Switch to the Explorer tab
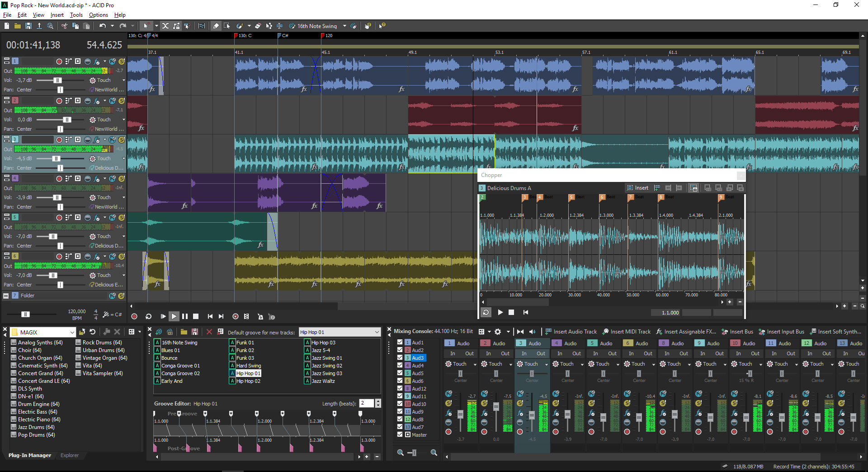 tap(70, 455)
